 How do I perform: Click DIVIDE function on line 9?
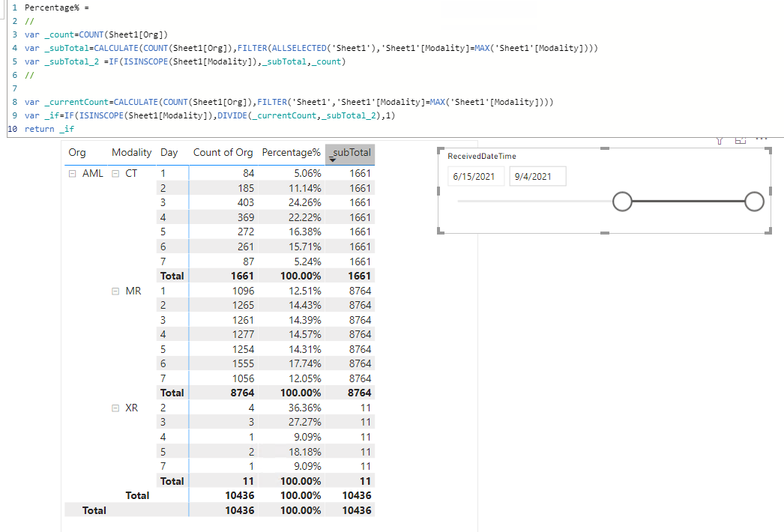pos(232,115)
